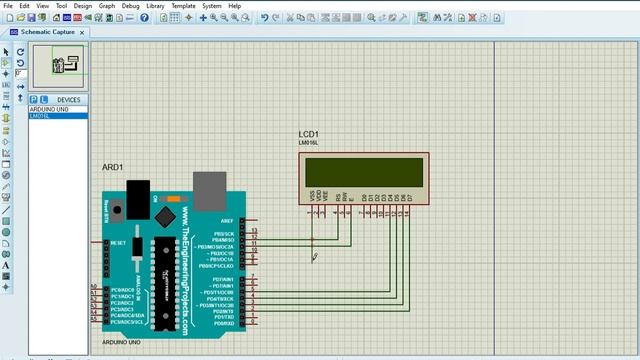Viewport: 640px width, 360px height.
Task: Click the 'L' library manager button
Action: pyautogui.click(x=44, y=100)
